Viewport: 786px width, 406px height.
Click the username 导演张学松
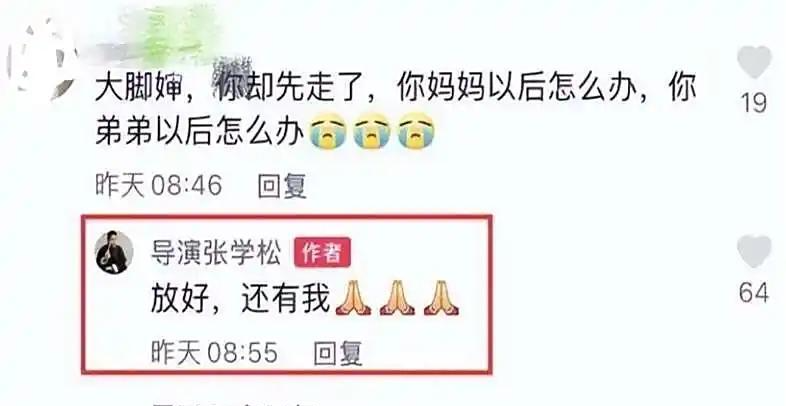click(x=216, y=252)
